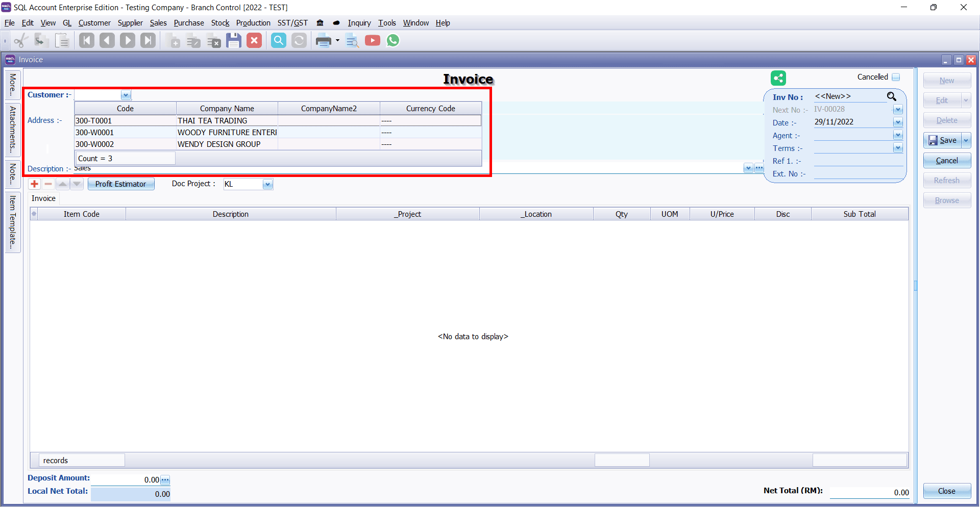Open the Stock menu
The height and width of the screenshot is (507, 980).
click(x=220, y=23)
